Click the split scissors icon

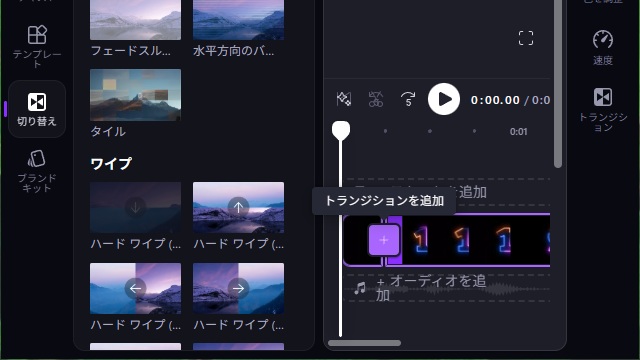pyautogui.click(x=376, y=99)
